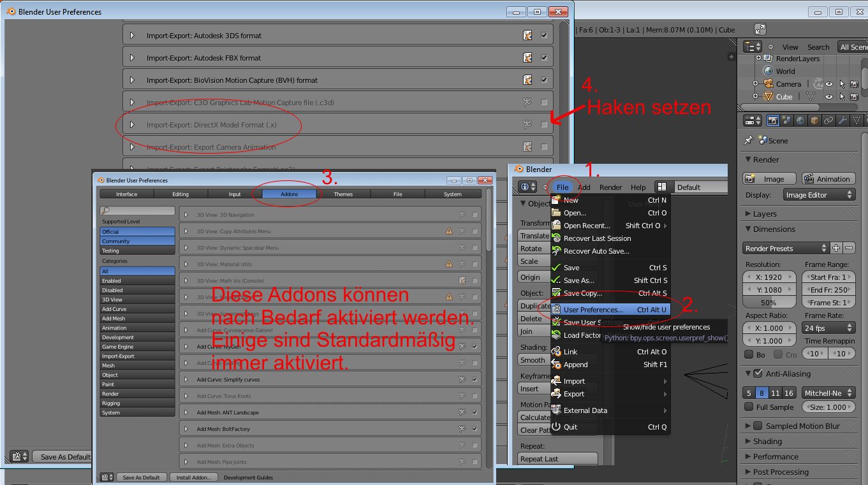This screenshot has height=485, width=868.
Task: Adjust the X: 1920 resolution field
Action: (770, 277)
